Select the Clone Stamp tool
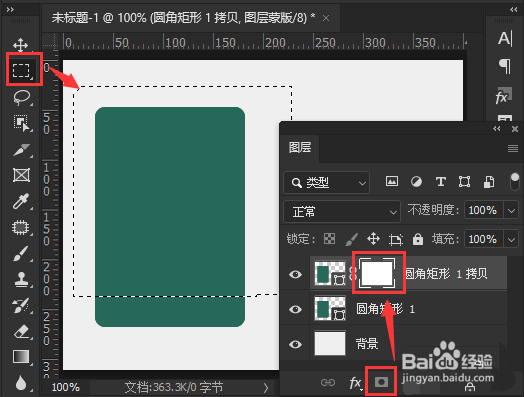The height and width of the screenshot is (397, 524). 21,279
